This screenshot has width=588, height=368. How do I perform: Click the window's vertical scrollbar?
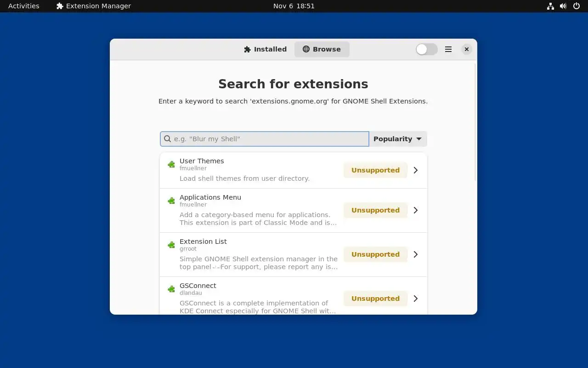pos(475,122)
